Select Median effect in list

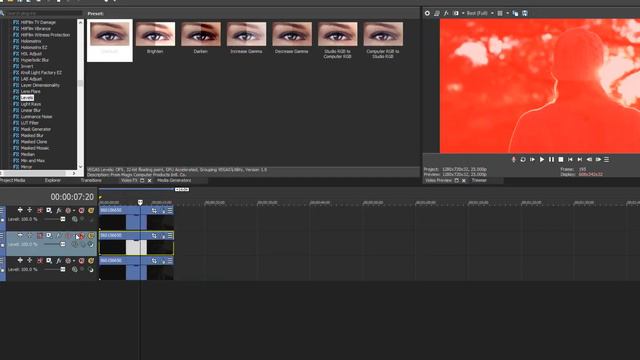(27, 154)
